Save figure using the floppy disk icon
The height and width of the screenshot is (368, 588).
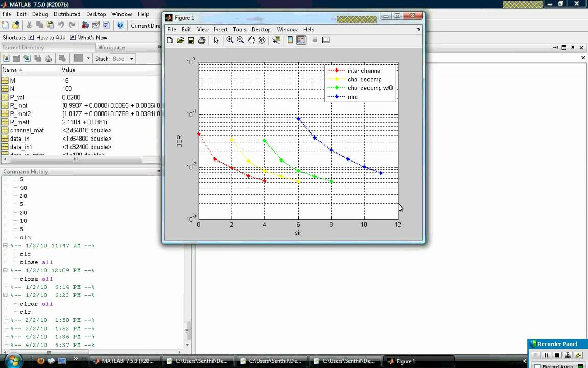point(191,40)
